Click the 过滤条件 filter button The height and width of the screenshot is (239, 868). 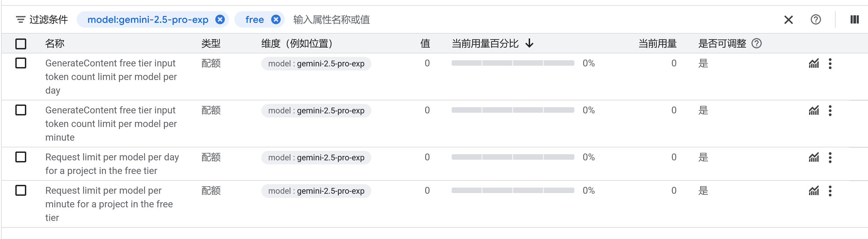[42, 20]
